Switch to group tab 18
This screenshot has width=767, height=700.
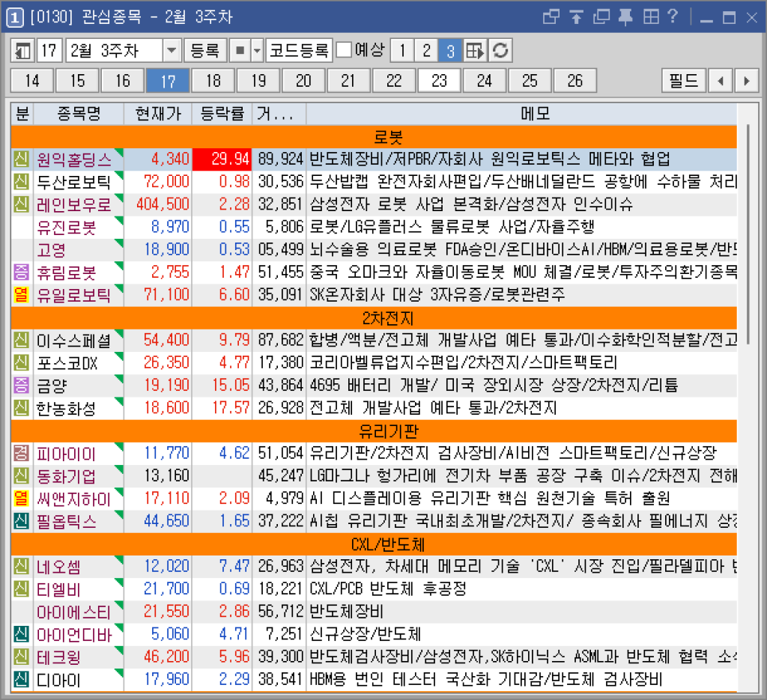pos(213,81)
